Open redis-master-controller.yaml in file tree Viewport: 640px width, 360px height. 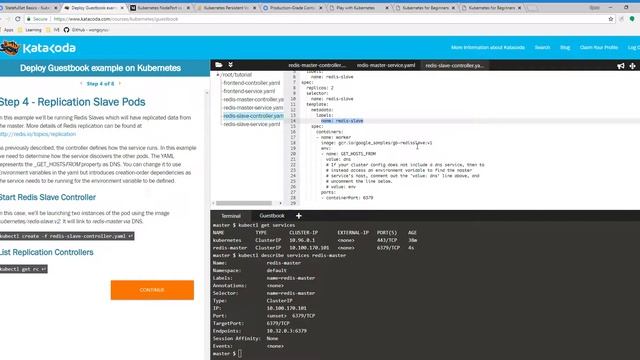coord(253,99)
